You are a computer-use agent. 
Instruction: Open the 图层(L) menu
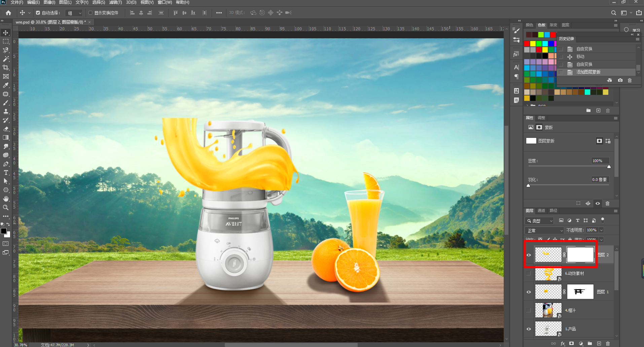tap(65, 2)
